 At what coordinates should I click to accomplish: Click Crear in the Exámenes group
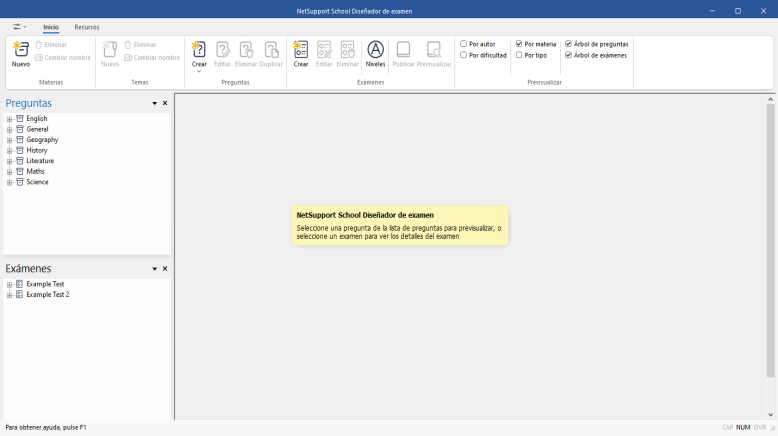click(301, 54)
